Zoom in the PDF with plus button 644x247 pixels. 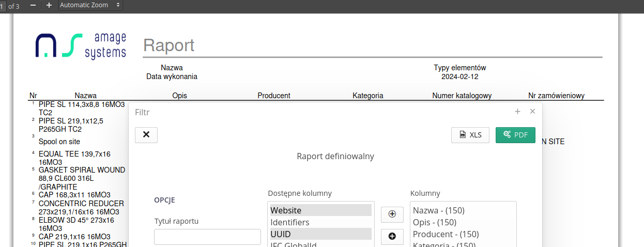[x=49, y=5]
